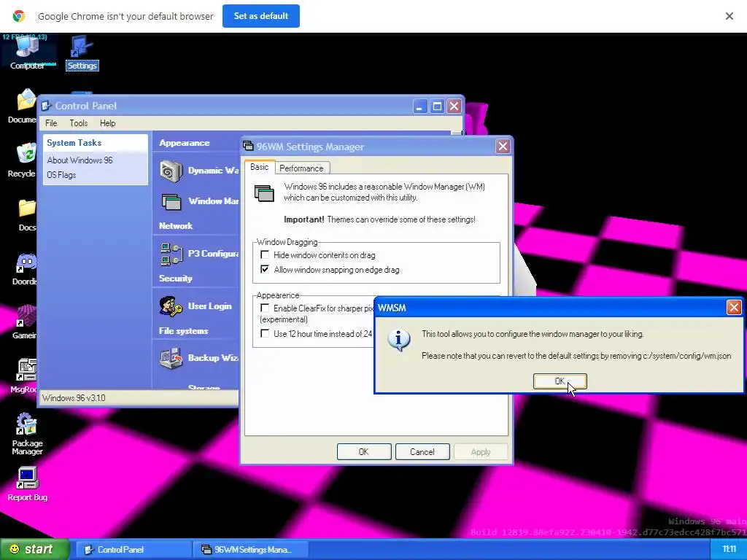Click the 96WM Settings Manager title icon

[x=248, y=146]
